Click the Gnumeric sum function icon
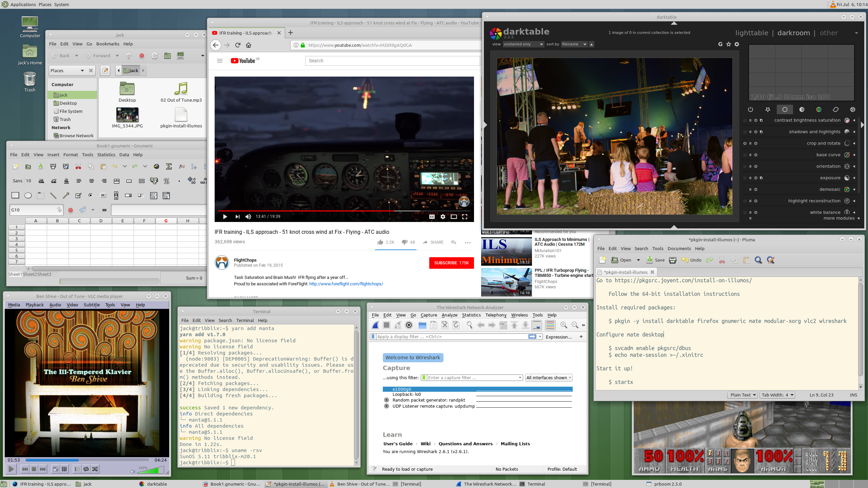The width and height of the screenshot is (868, 488). coord(169,166)
